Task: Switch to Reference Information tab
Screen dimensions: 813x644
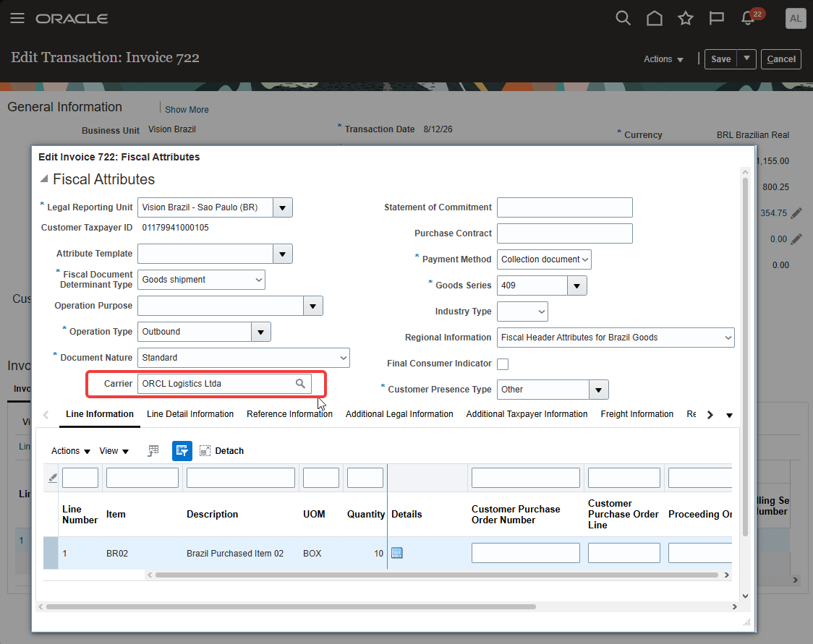Action: (289, 414)
